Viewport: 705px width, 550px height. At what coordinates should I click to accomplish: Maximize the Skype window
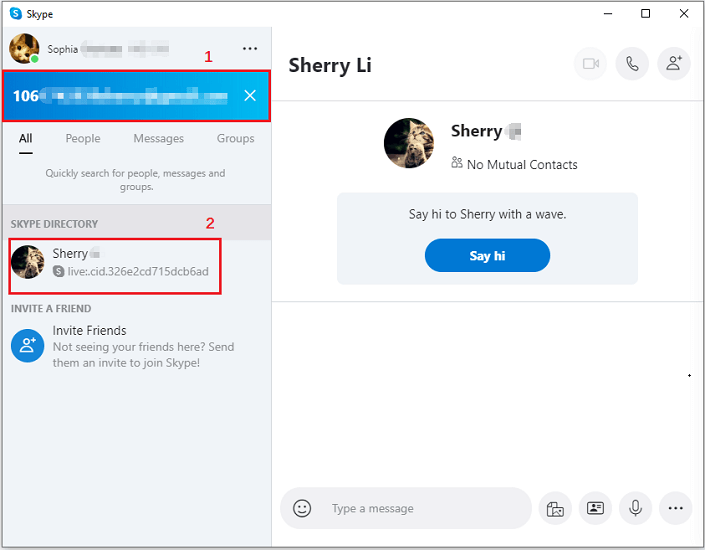(646, 13)
